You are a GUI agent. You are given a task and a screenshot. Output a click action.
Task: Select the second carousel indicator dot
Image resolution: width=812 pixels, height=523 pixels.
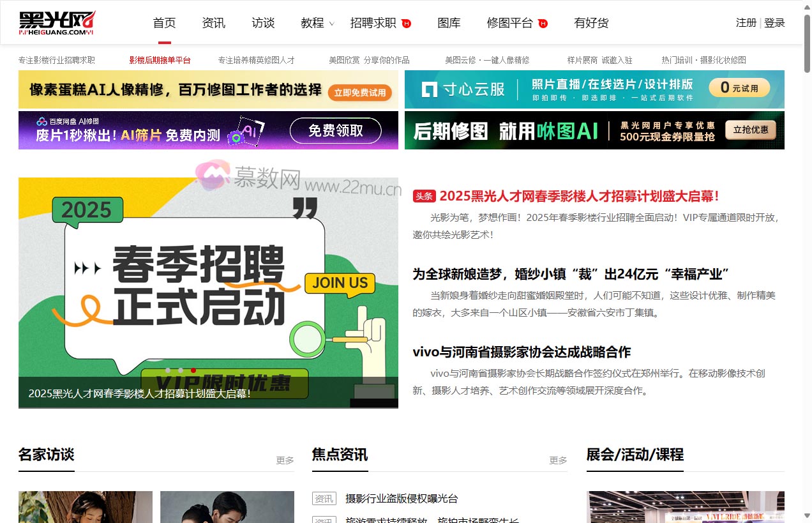181,370
